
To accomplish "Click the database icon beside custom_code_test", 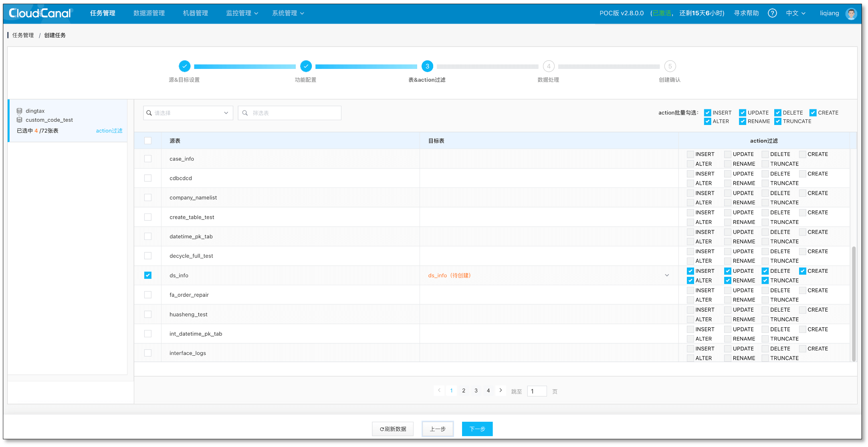I will pyautogui.click(x=20, y=120).
